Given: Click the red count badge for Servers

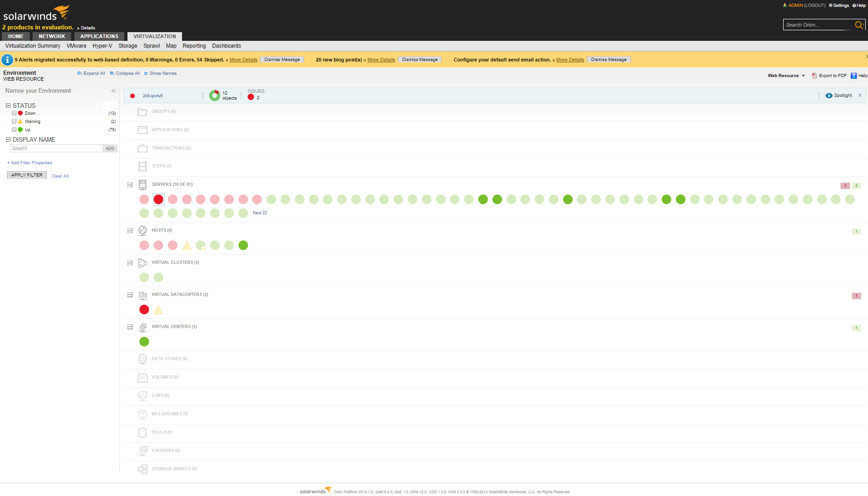Looking at the screenshot, I should point(845,186).
